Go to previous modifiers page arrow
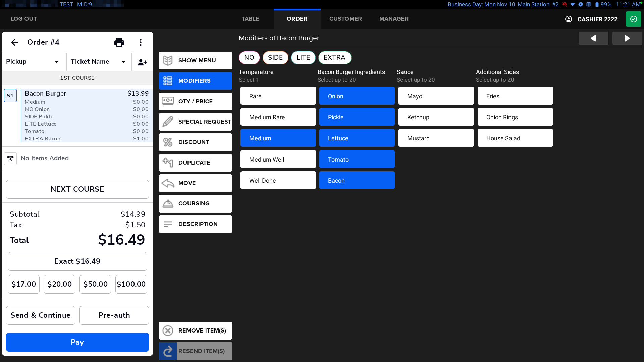644x362 pixels. pos(593,38)
